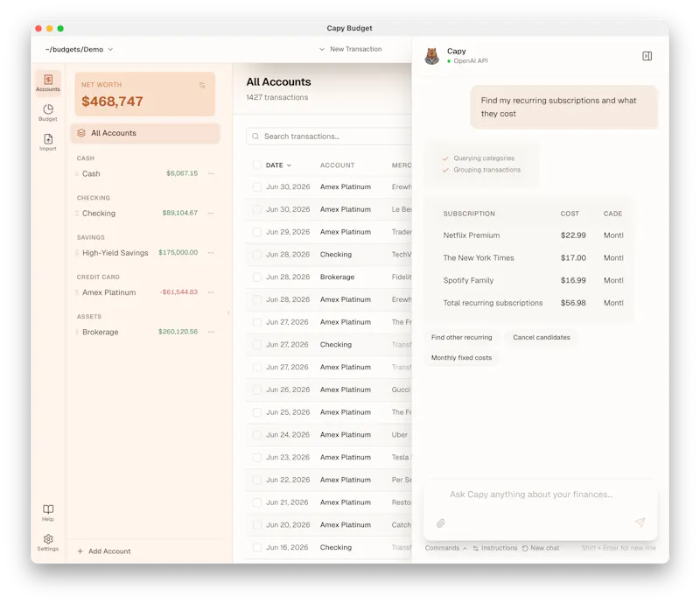Screen dimensions: 700x604
Task: Click the net worth card options icon
Action: click(202, 85)
